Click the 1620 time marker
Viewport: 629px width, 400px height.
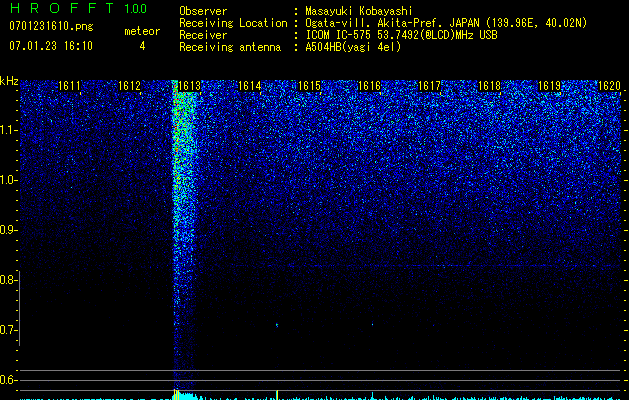coord(609,86)
